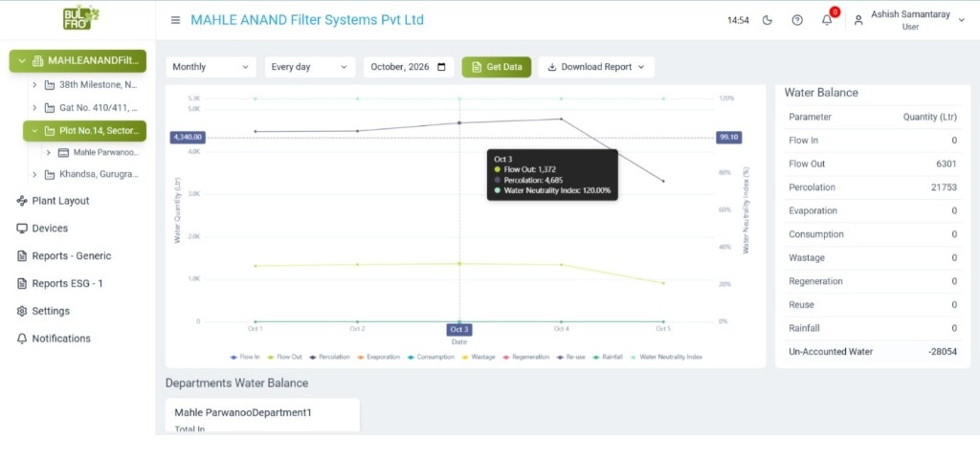
Task: Toggle Consumption legend series
Action: [431, 357]
